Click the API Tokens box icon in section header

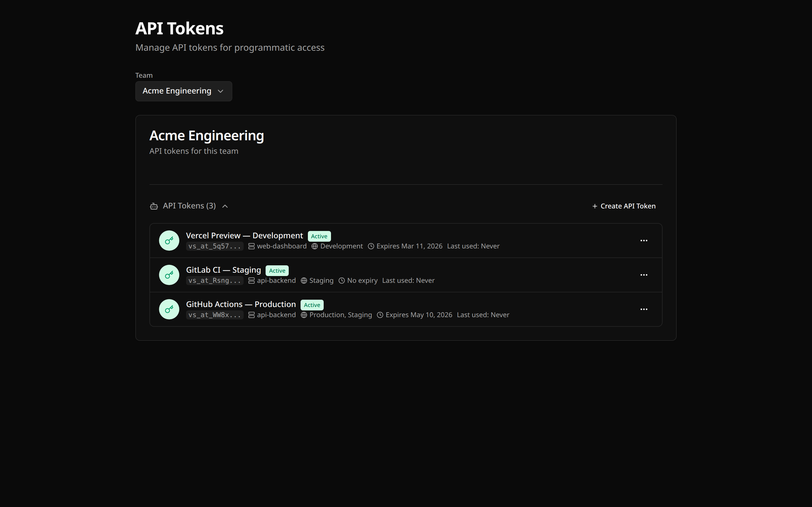click(x=154, y=206)
